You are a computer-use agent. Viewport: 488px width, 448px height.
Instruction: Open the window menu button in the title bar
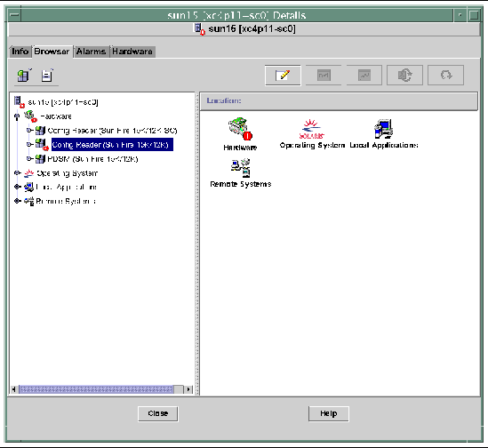(14, 15)
